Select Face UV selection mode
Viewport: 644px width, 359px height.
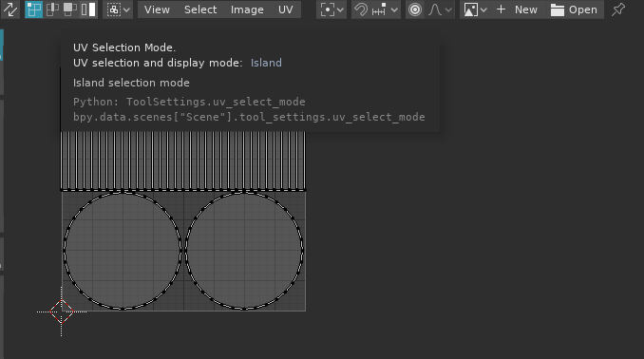[70, 9]
